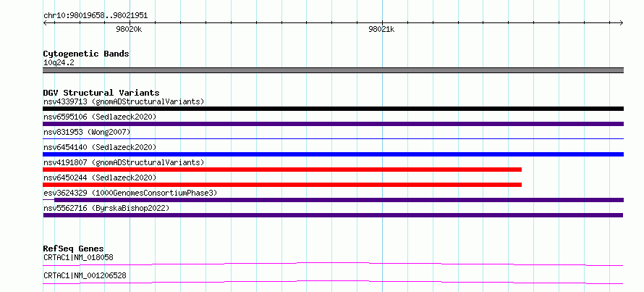
Task: Open gene label CRTAC1|NM_001206528
Action: tap(85, 275)
